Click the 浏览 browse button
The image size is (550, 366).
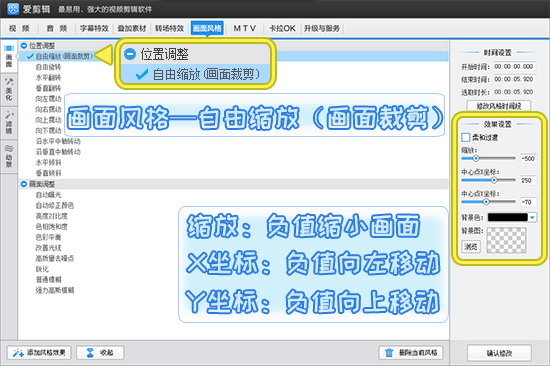point(470,247)
